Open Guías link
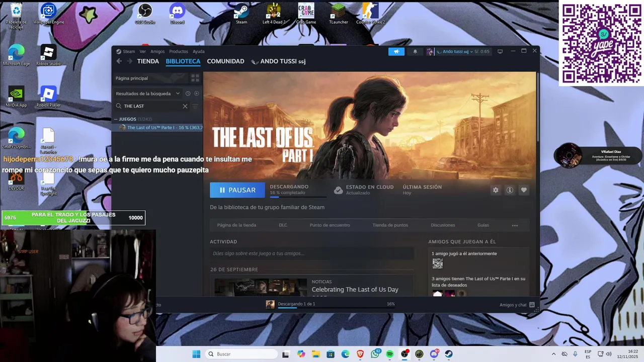 (x=483, y=225)
